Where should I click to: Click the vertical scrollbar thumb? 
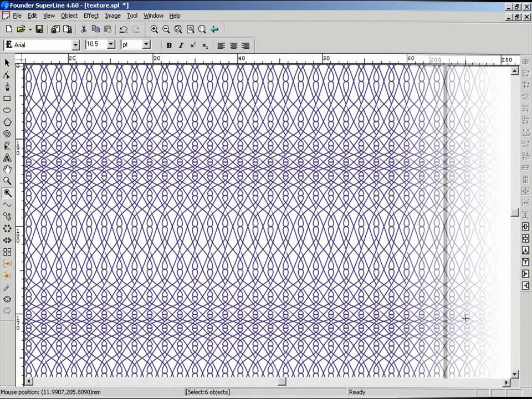pyautogui.click(x=515, y=212)
